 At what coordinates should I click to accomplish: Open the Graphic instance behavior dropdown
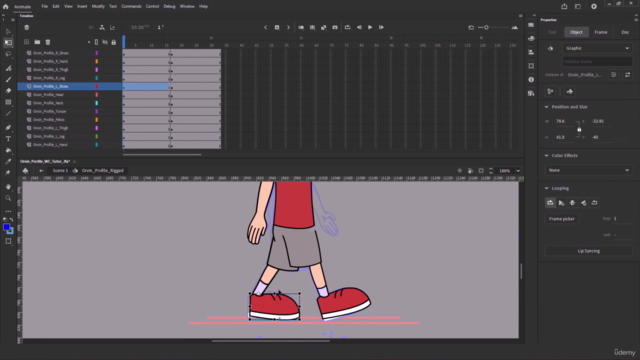(597, 48)
